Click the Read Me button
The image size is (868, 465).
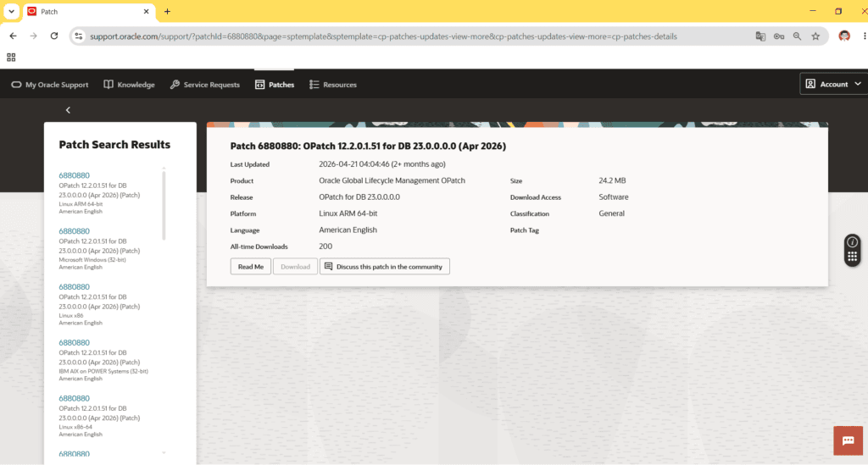(251, 267)
